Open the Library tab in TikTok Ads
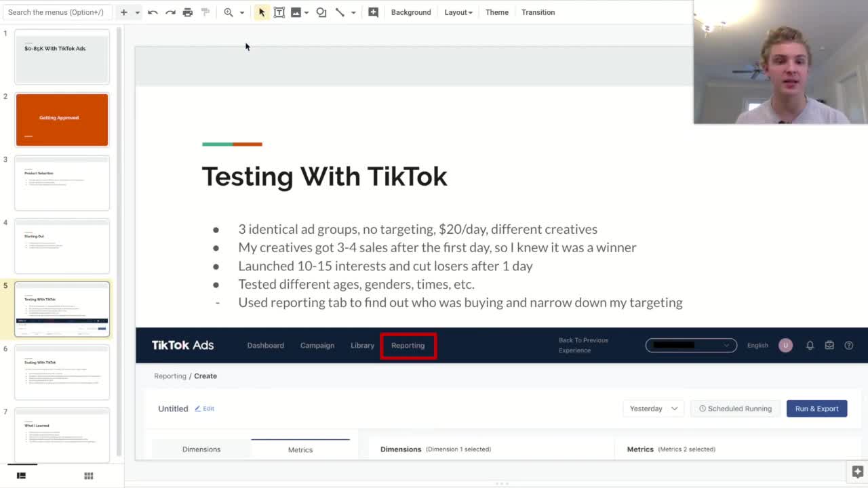Viewport: 868px width, 488px height. pos(362,346)
